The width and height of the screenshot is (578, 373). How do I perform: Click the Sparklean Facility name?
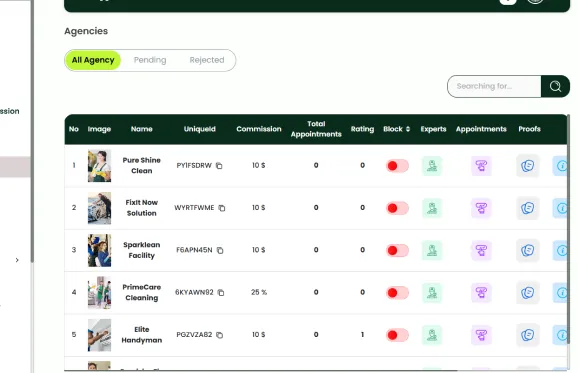(142, 250)
